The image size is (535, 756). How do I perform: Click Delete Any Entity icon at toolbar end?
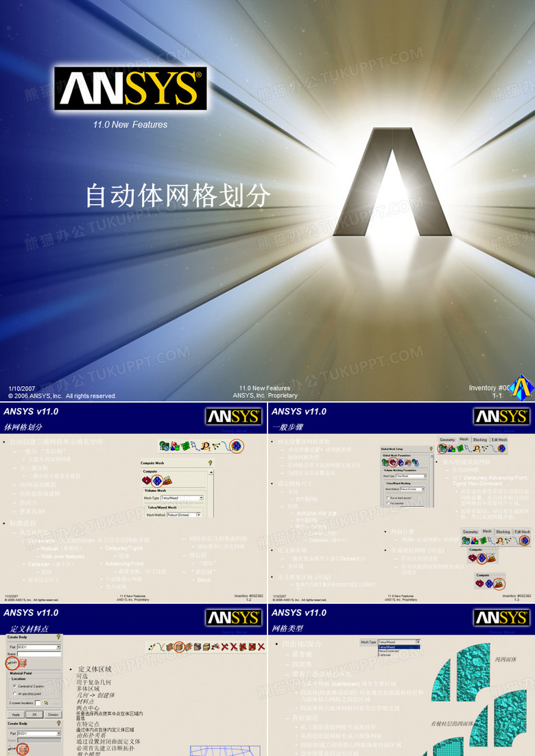(x=261, y=646)
